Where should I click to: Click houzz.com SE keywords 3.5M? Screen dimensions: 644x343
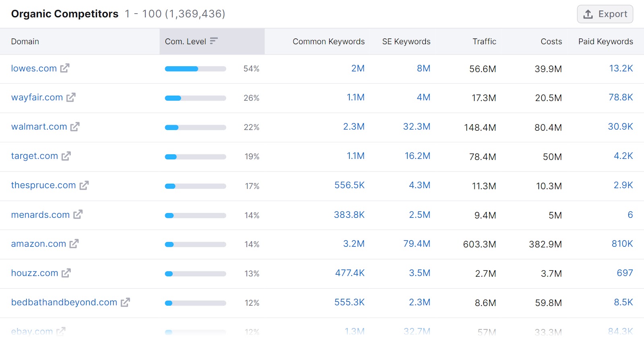tap(419, 273)
